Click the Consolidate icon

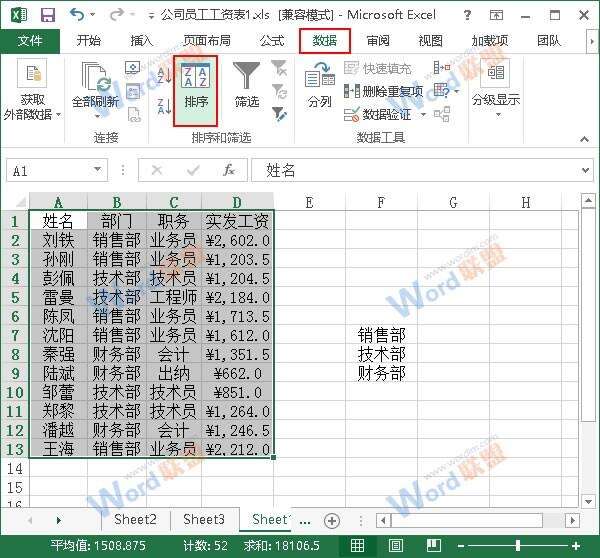coord(442,68)
